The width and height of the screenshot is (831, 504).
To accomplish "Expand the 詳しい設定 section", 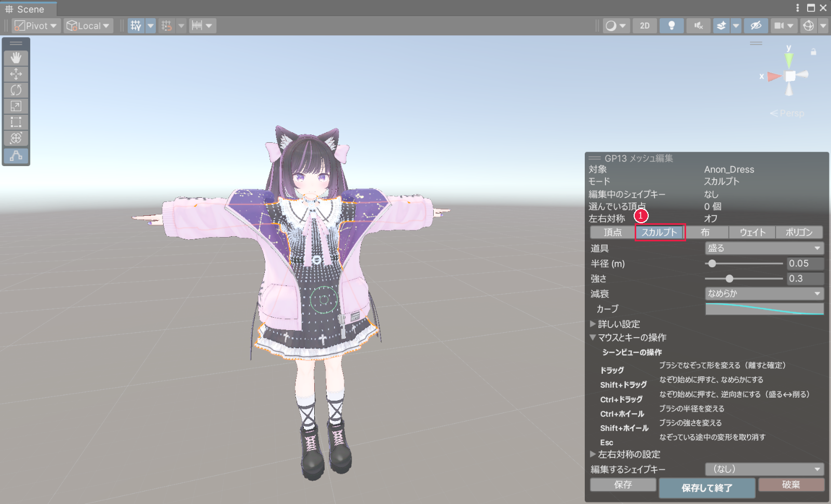I will (x=615, y=324).
